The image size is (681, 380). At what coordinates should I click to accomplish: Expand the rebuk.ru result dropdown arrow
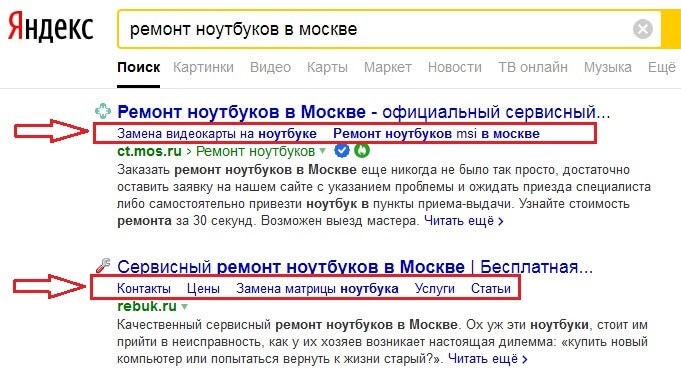[184, 306]
